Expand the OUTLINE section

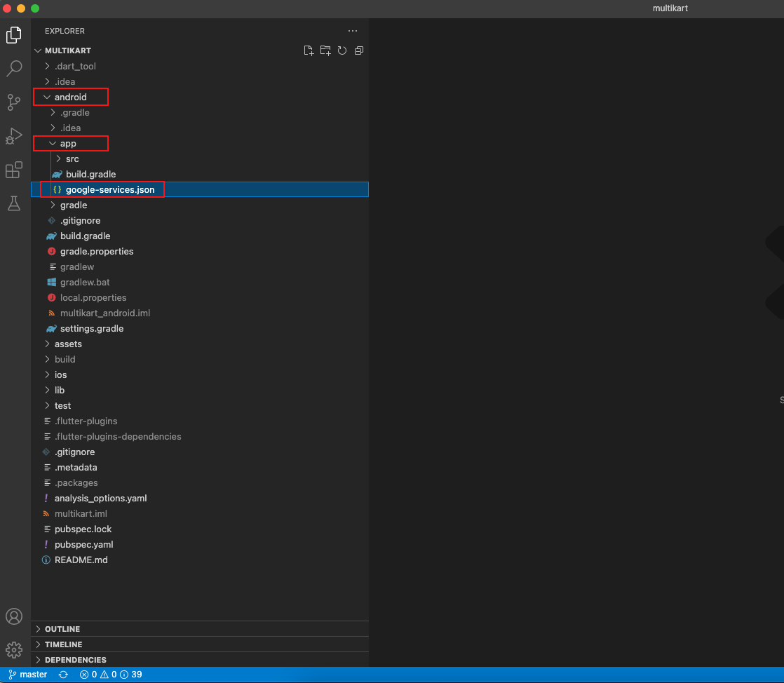point(200,629)
